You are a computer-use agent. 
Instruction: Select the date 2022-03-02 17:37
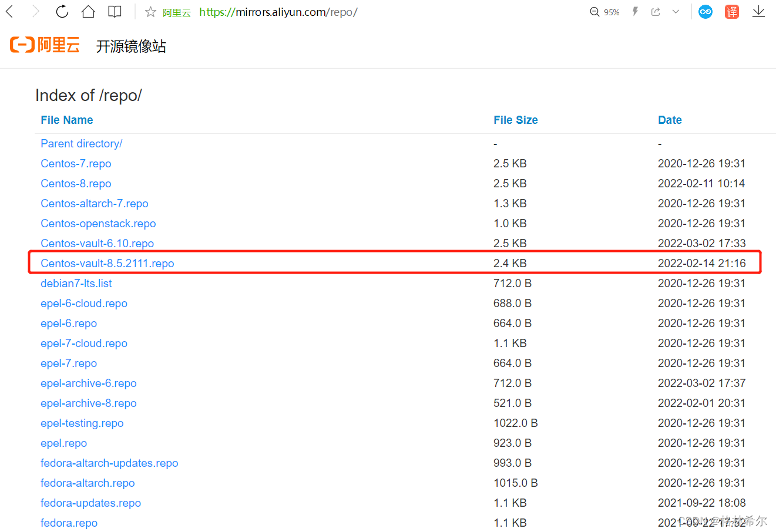click(702, 383)
